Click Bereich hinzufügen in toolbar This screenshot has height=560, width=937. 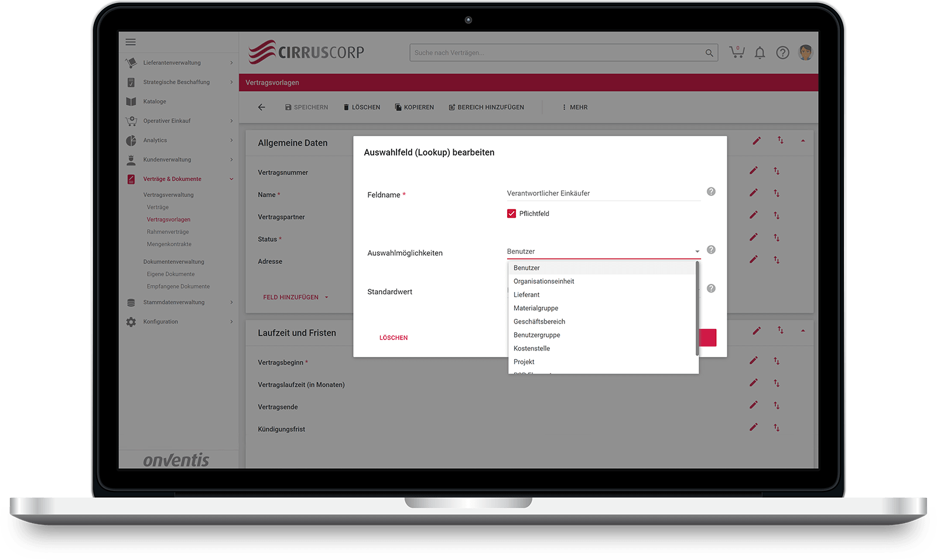tap(486, 107)
